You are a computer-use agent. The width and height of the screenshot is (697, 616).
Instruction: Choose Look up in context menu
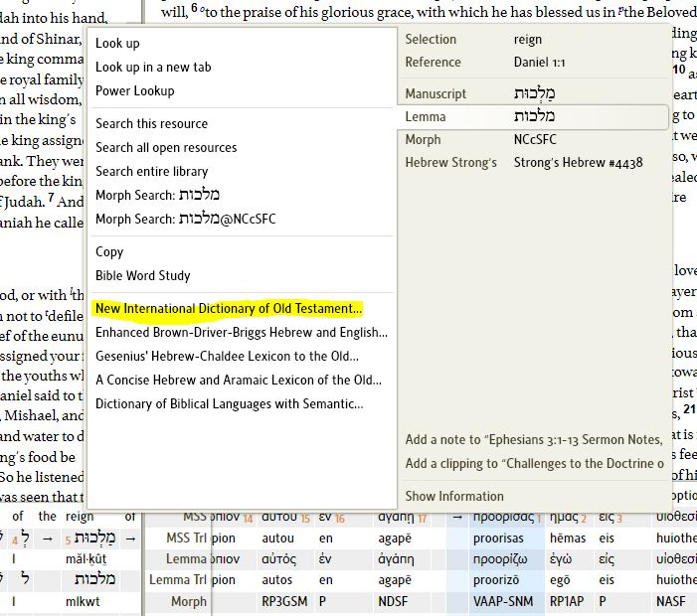click(x=117, y=44)
